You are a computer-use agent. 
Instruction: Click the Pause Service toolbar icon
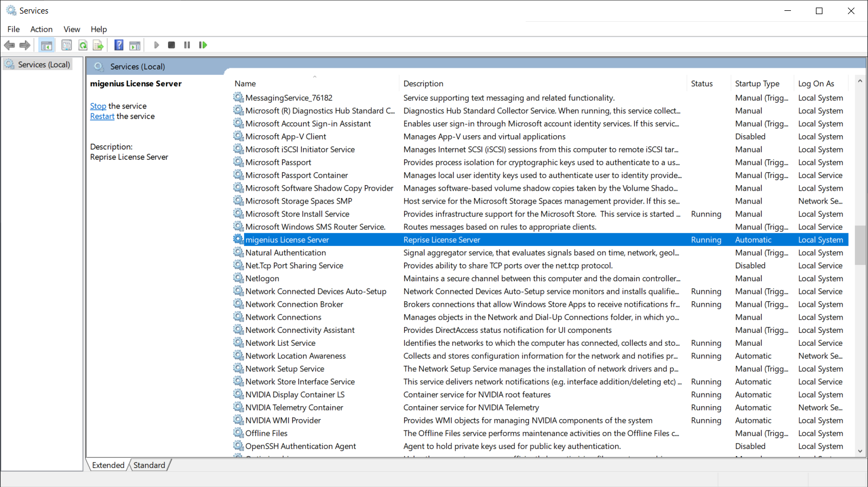click(187, 45)
